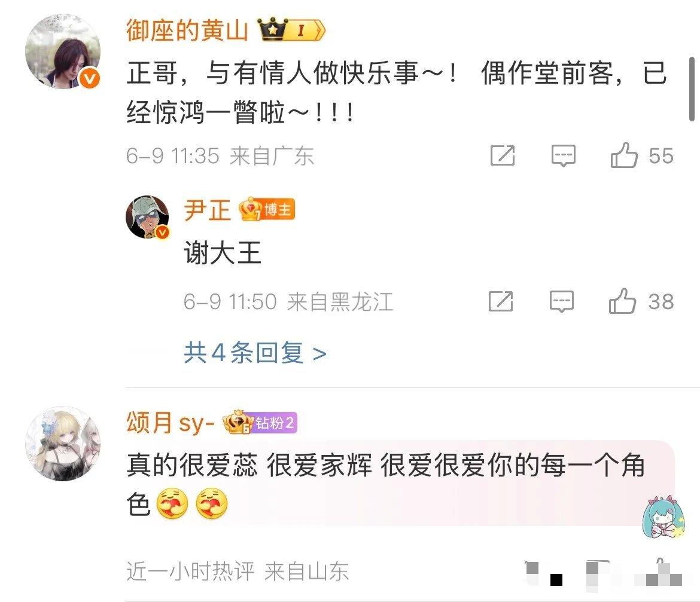Expand the 共4条回复 replies link

point(255,353)
